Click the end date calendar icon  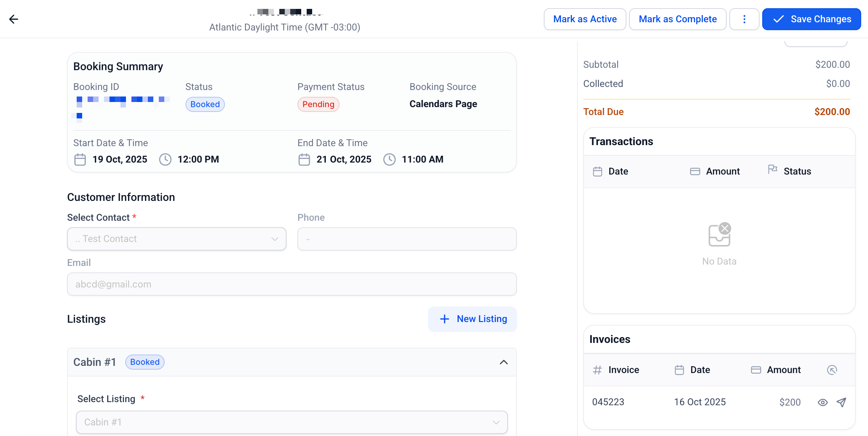coord(304,159)
